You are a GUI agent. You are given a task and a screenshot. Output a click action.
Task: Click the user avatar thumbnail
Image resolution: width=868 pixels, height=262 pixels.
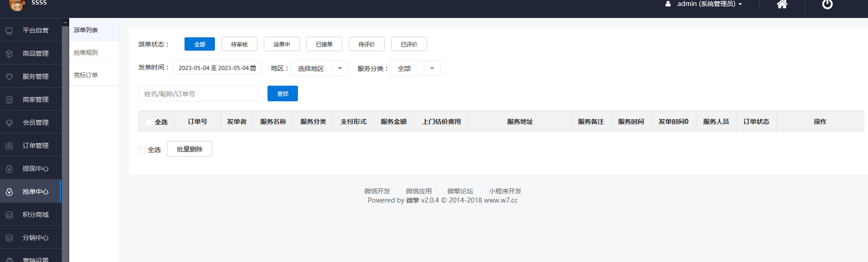tap(17, 5)
